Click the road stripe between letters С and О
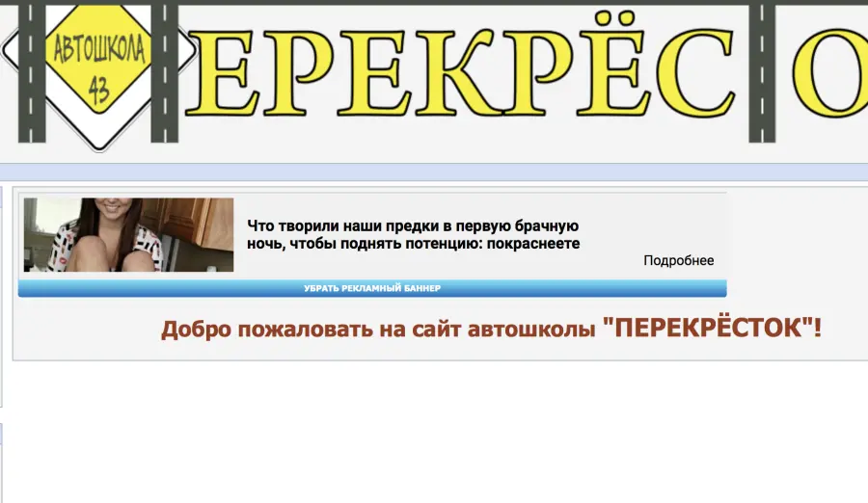 pos(762,72)
